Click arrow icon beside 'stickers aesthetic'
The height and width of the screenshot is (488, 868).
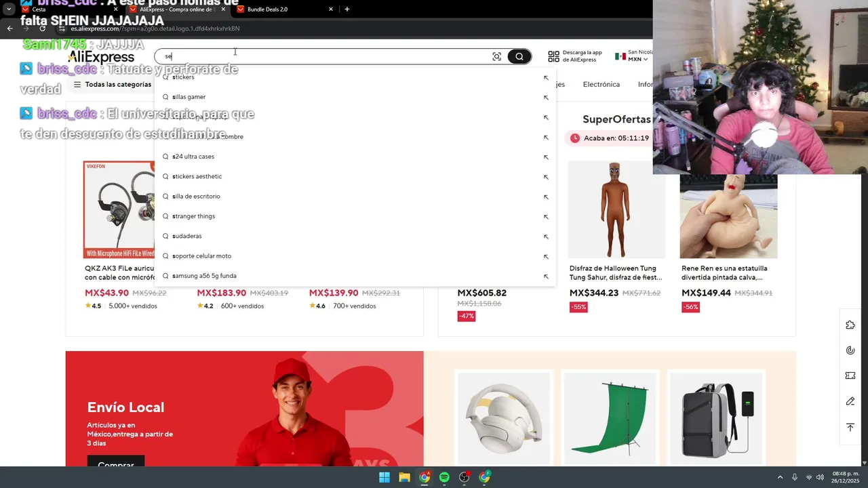pos(546,177)
